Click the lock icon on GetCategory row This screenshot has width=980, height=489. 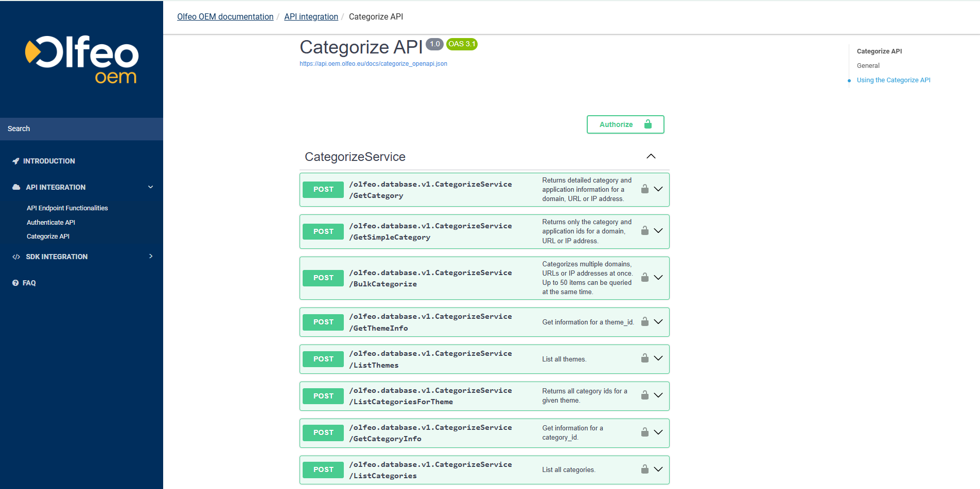[x=645, y=189]
